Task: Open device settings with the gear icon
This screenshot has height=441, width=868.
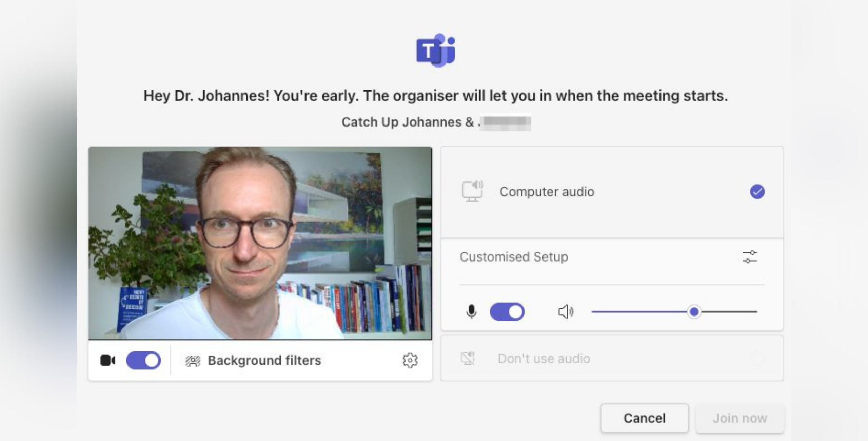Action: pos(410,360)
